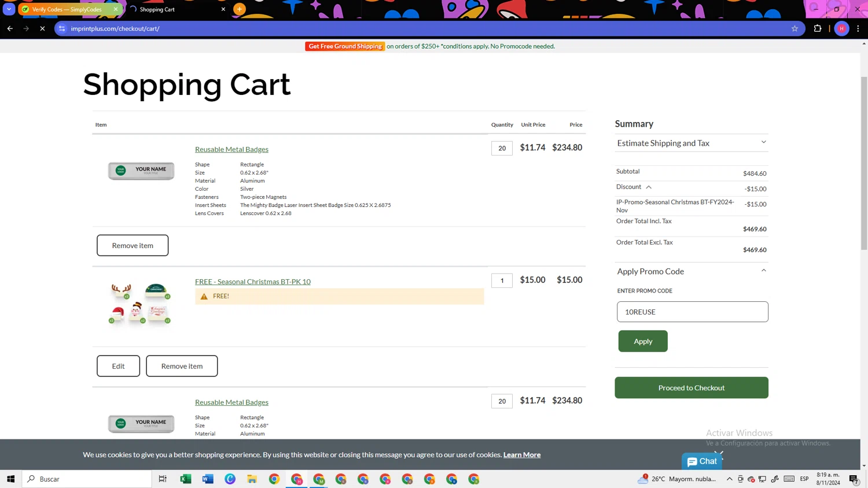Close the Verify Codes tab

pyautogui.click(x=116, y=9)
